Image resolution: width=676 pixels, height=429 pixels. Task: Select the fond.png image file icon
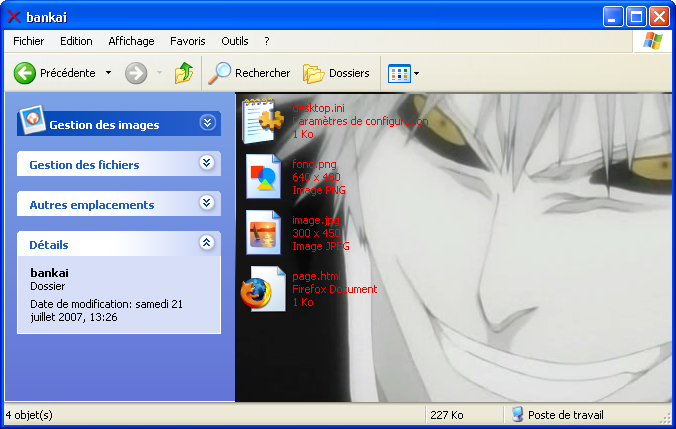[x=264, y=177]
